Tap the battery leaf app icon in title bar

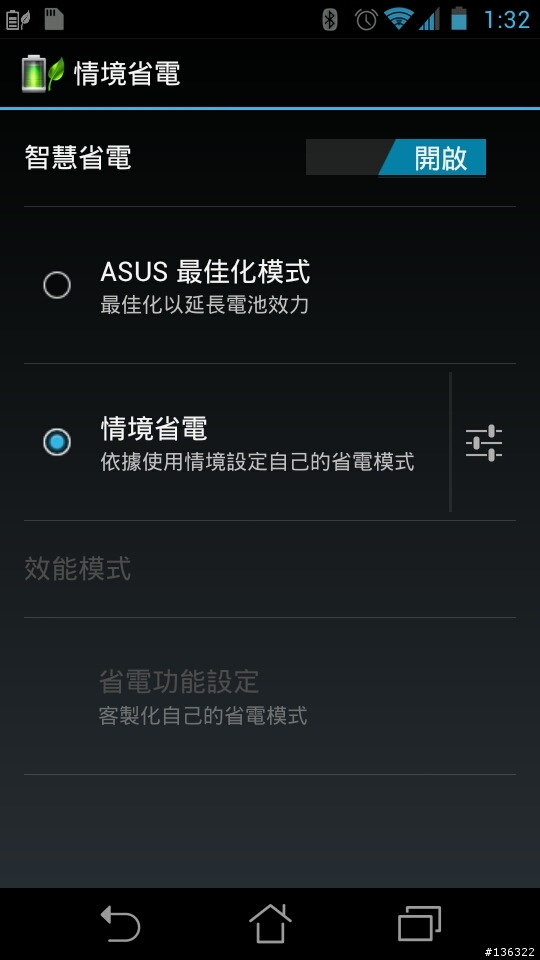coord(43,74)
